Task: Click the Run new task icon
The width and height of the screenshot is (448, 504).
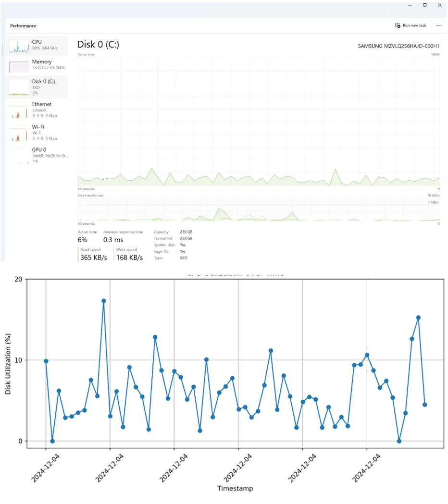Action: point(398,25)
